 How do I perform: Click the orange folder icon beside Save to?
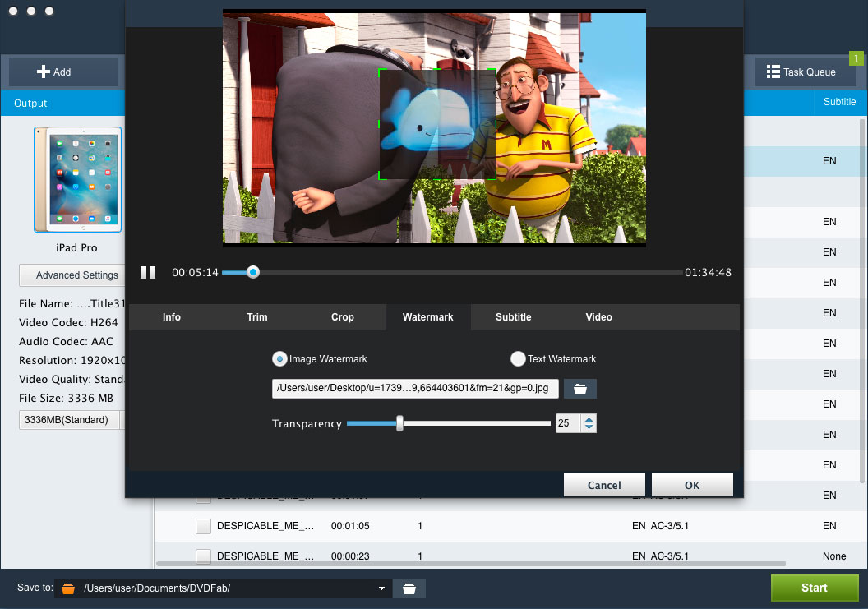[68, 588]
